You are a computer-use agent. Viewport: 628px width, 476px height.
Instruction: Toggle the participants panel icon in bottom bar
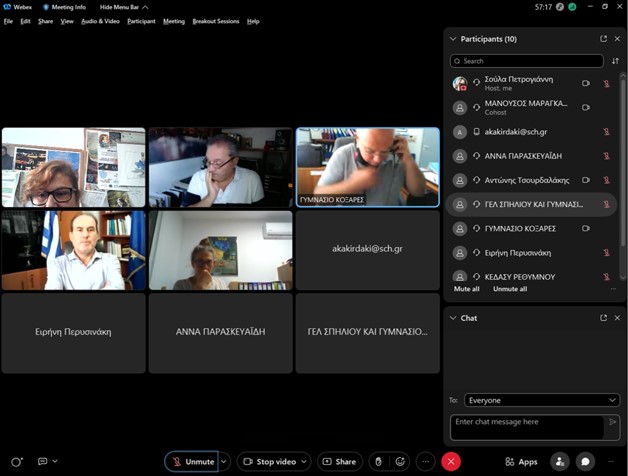click(x=560, y=461)
